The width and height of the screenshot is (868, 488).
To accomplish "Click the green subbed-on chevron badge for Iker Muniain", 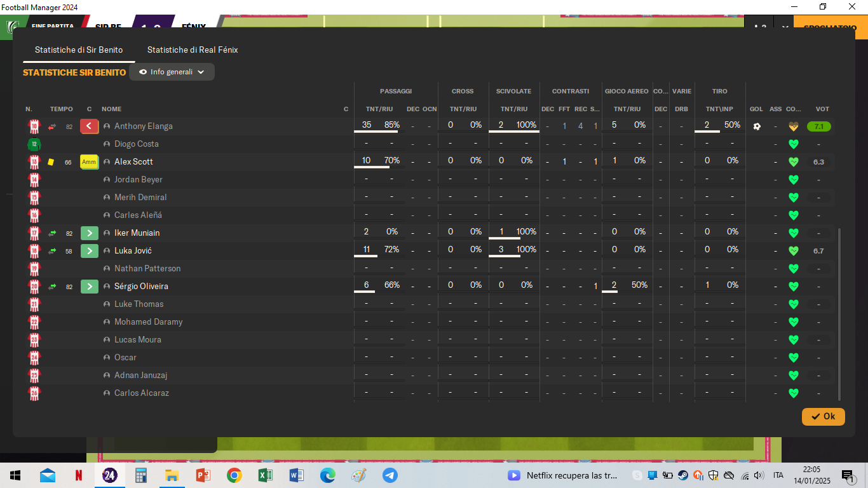I will (90, 233).
